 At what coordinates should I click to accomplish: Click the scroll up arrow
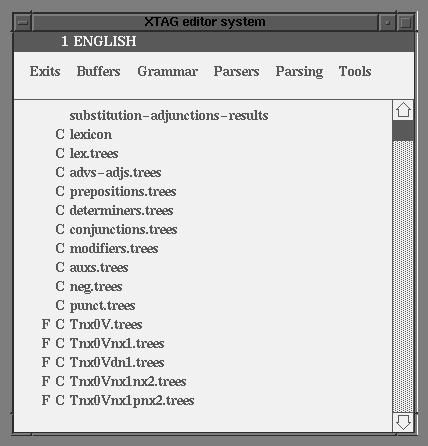pos(403,110)
